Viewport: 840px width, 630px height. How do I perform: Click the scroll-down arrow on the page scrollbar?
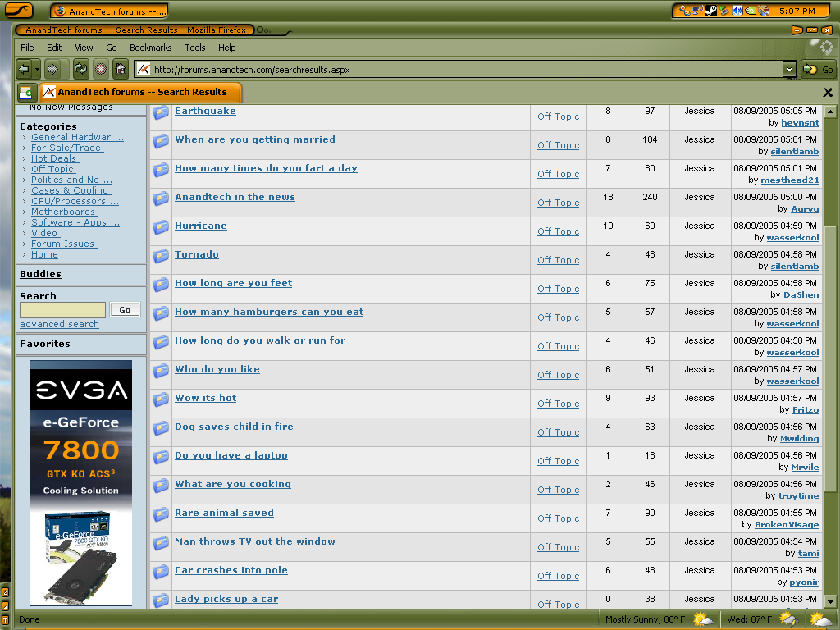pyautogui.click(x=829, y=602)
